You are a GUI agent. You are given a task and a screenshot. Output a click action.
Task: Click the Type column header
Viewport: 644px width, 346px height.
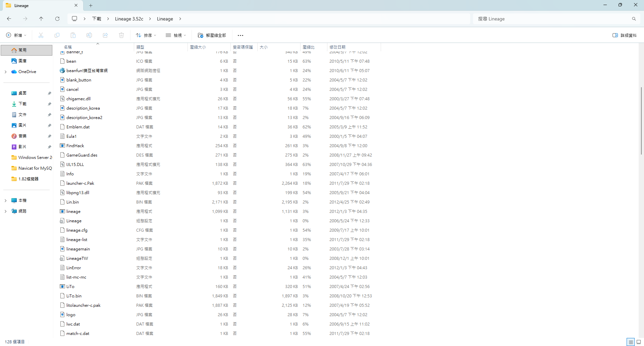click(160, 47)
